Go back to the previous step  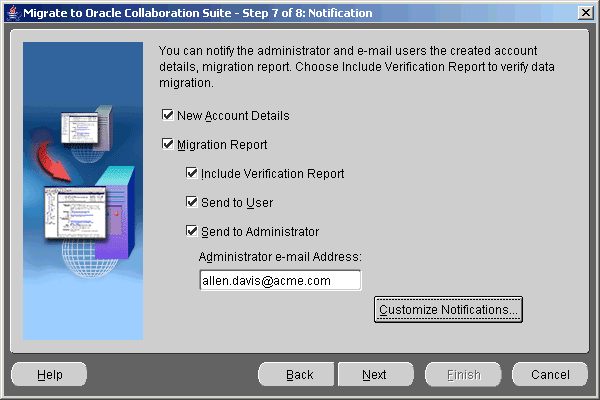coord(297,374)
